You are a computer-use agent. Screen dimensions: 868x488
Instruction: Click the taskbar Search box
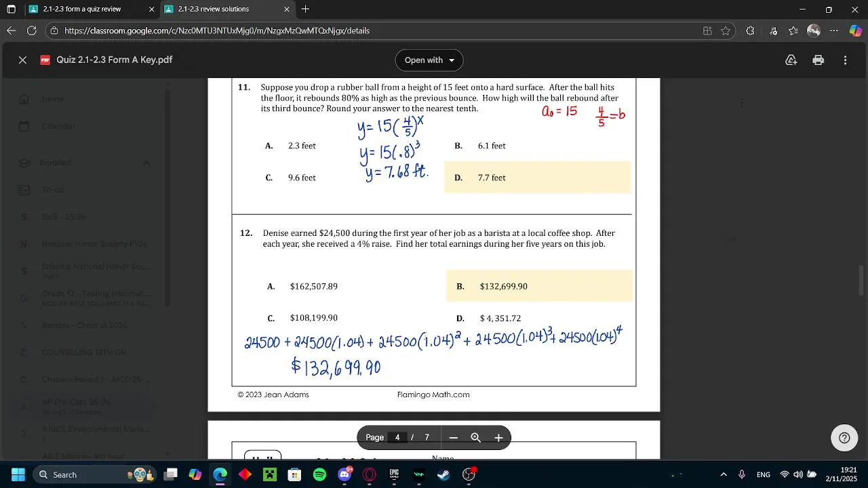[94, 474]
